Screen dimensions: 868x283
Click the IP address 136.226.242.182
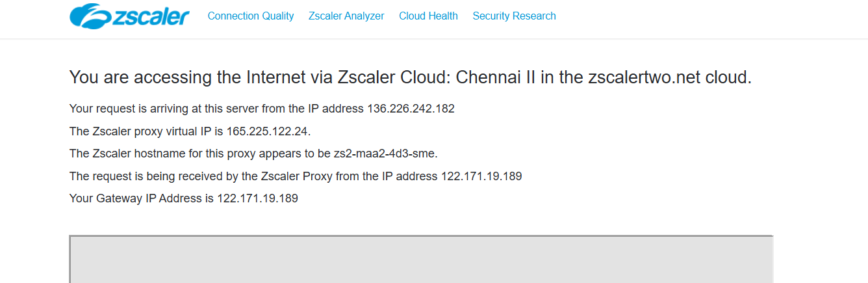(411, 109)
